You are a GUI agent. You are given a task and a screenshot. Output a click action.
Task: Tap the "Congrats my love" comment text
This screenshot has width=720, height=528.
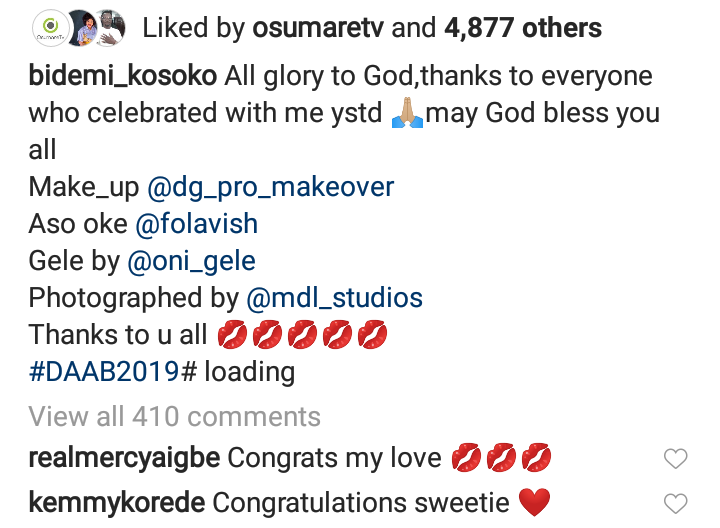334,458
